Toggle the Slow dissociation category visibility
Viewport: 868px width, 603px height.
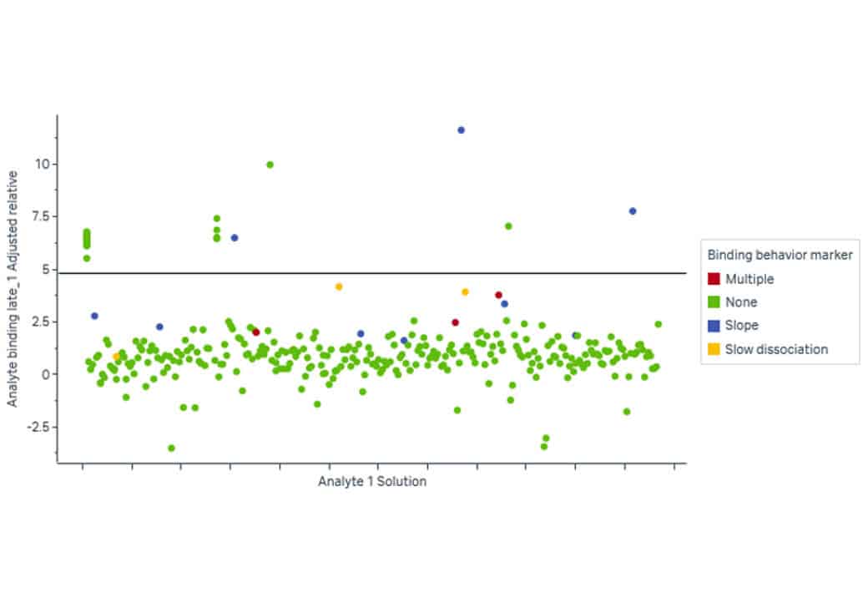tap(768, 349)
